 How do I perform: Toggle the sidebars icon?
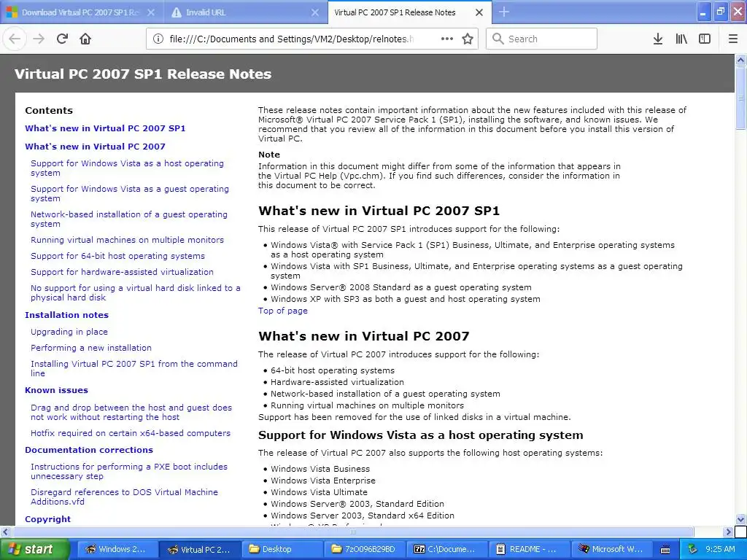pyautogui.click(x=705, y=39)
